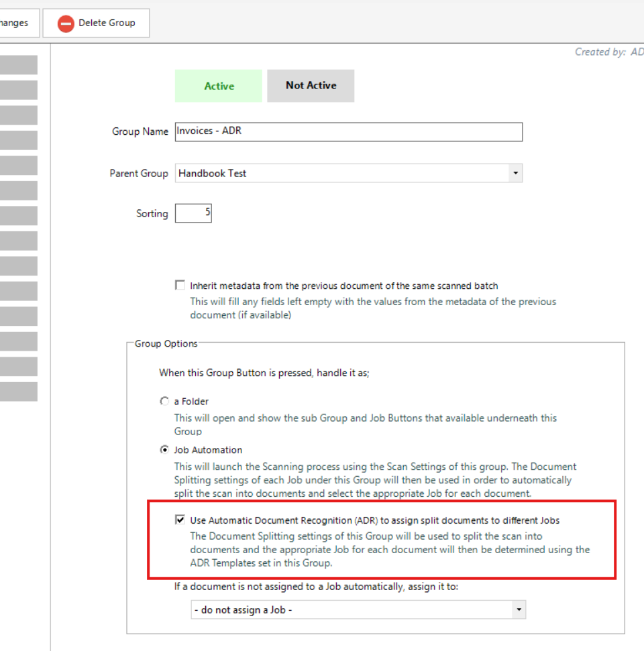The image size is (644, 651).
Task: Click the Group Name text field
Action: tap(348, 132)
